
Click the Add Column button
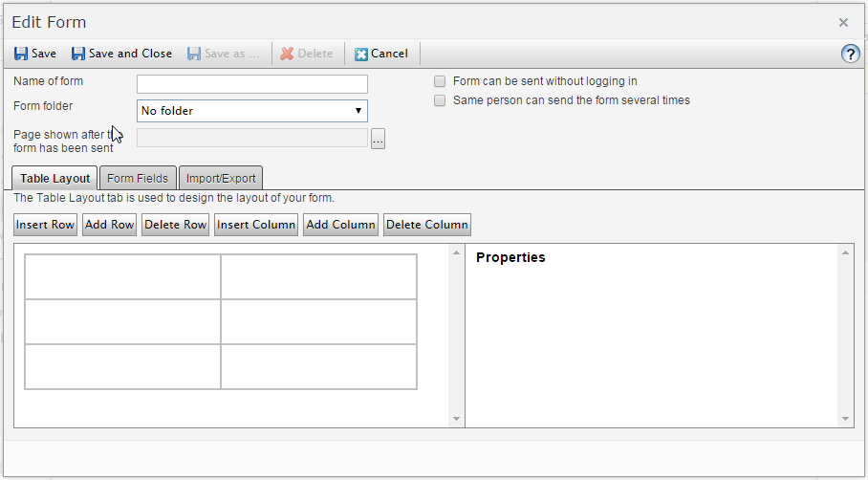pos(340,225)
